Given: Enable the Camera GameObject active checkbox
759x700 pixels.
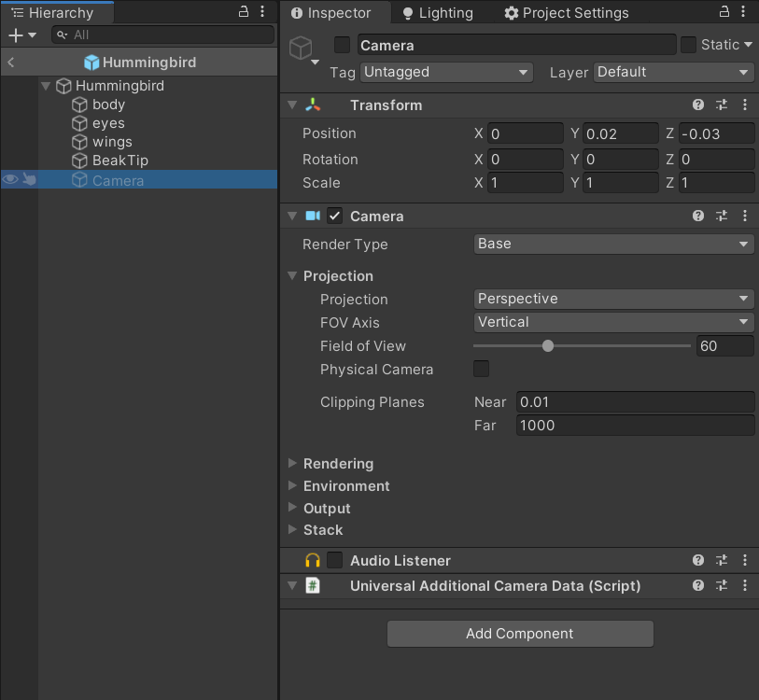Looking at the screenshot, I should (x=343, y=45).
